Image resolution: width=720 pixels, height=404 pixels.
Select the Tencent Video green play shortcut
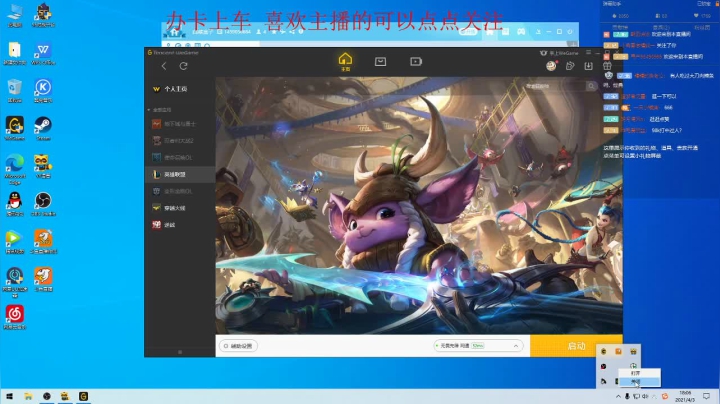[15, 242]
